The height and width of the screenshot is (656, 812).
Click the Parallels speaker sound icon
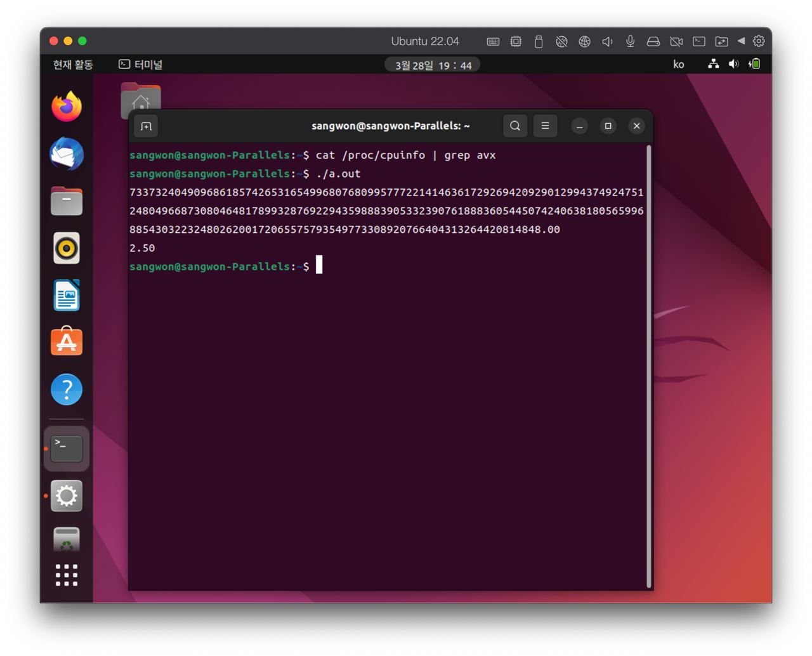pos(607,41)
